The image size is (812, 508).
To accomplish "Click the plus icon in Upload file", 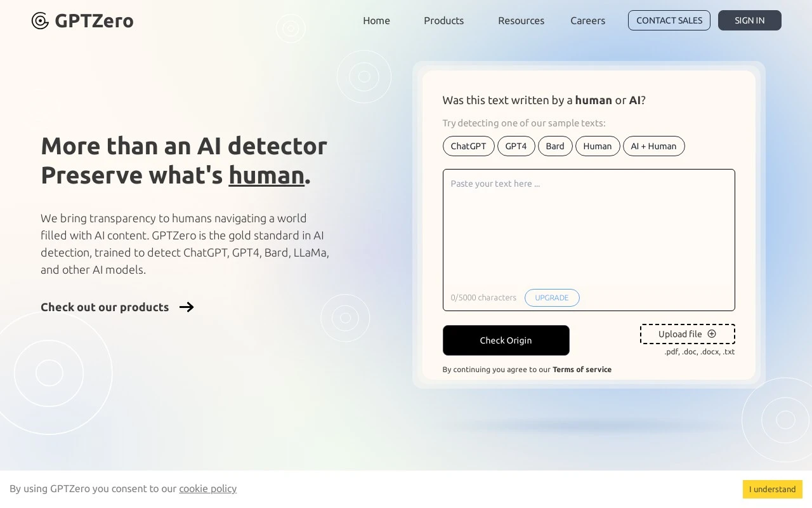I will (712, 333).
